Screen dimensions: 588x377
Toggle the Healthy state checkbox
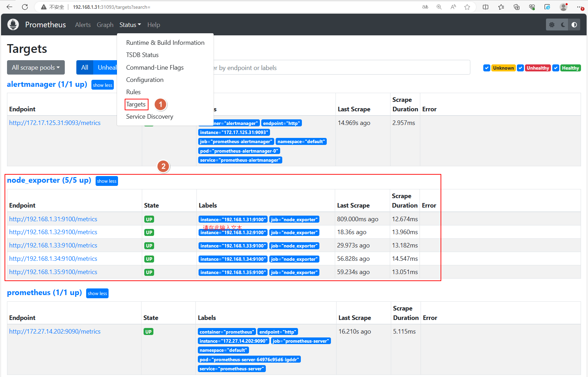[x=556, y=68]
